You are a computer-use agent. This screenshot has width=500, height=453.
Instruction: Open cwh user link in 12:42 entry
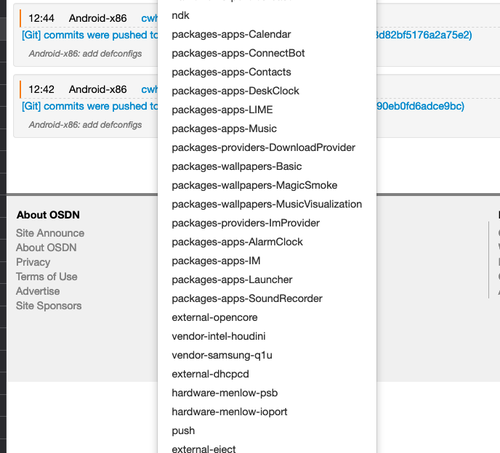point(150,89)
